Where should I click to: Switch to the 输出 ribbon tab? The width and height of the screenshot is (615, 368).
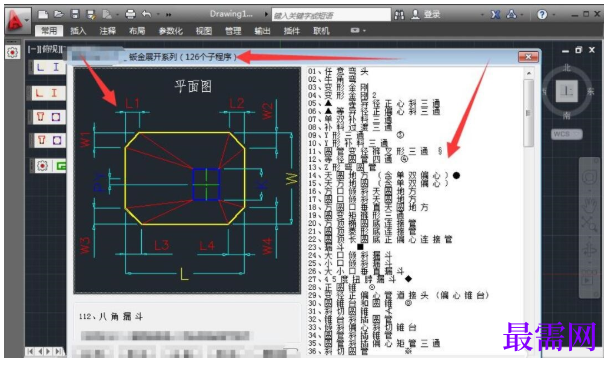pyautogui.click(x=262, y=31)
